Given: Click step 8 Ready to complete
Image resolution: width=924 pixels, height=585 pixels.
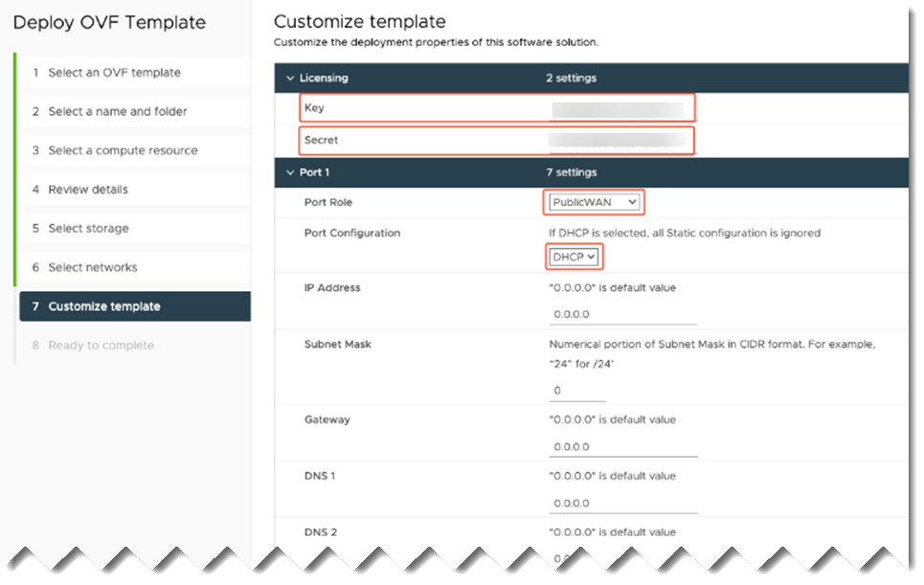Looking at the screenshot, I should [x=101, y=346].
